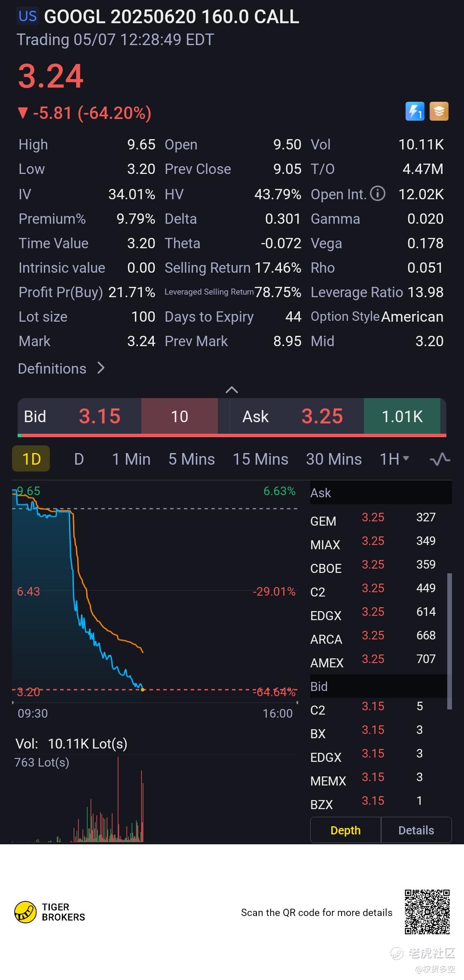This screenshot has height=980, width=464.
Task: Tap the blue lightning quick-trade icon
Action: click(x=415, y=111)
